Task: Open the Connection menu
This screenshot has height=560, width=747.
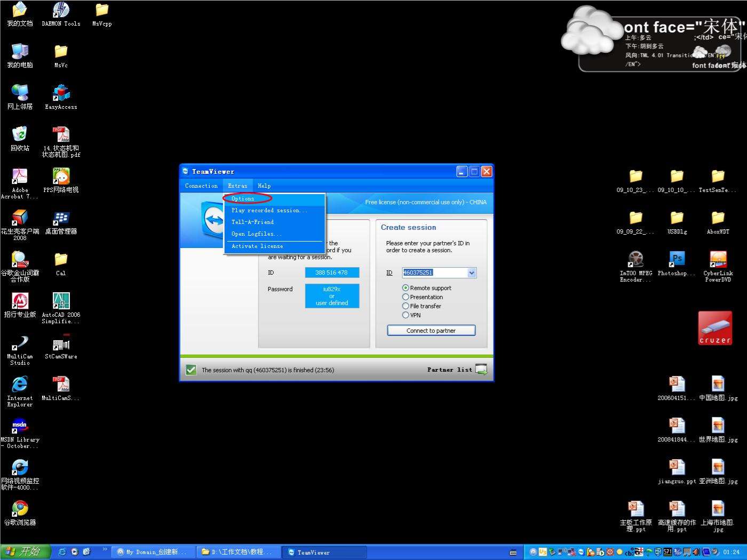Action: pyautogui.click(x=201, y=186)
